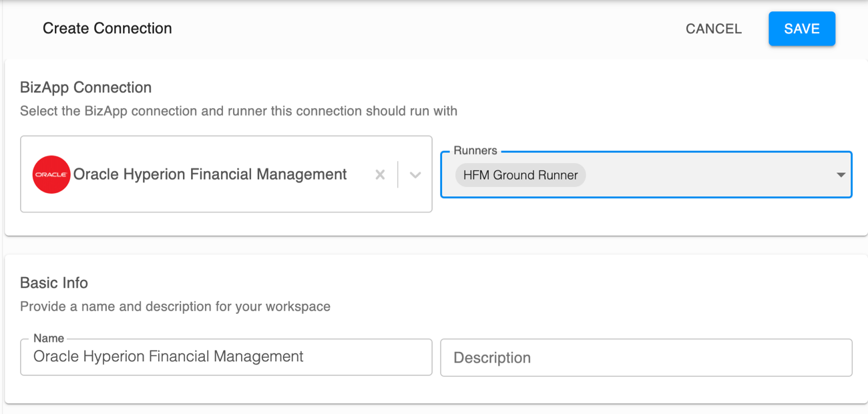Save the new connection

click(x=801, y=29)
